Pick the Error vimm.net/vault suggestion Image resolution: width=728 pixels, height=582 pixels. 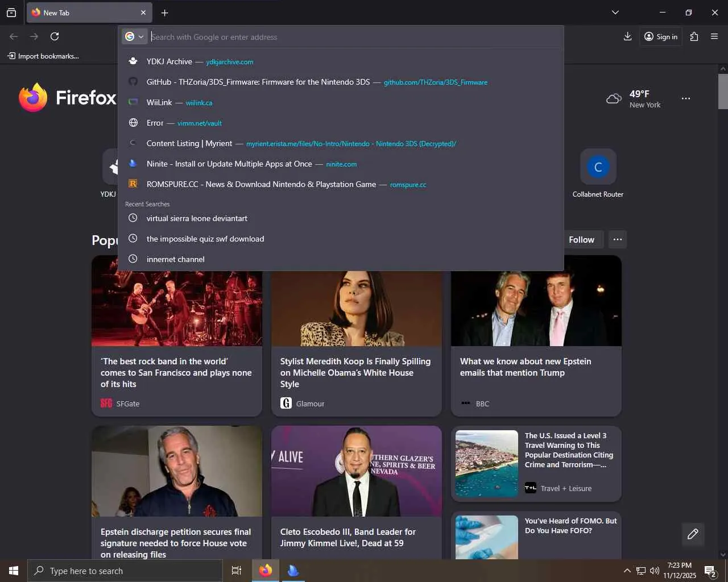[x=341, y=123]
